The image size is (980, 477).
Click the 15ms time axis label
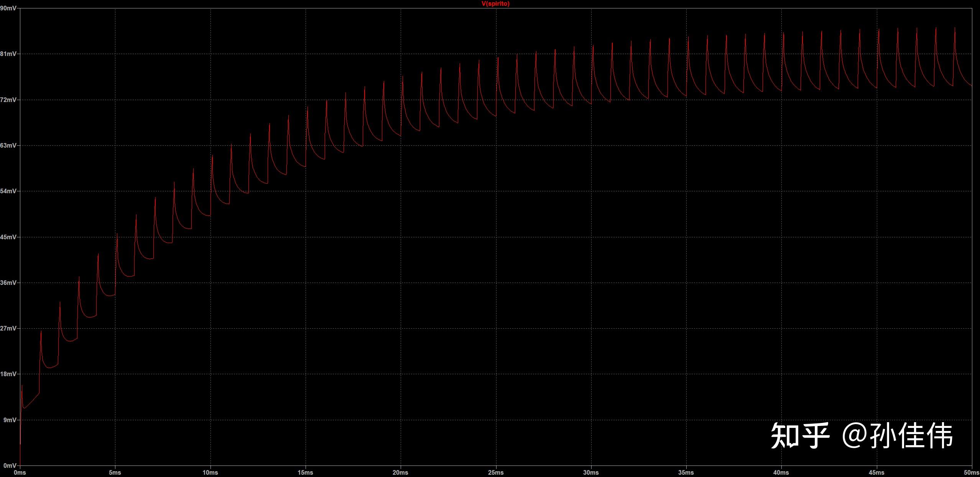point(305,472)
